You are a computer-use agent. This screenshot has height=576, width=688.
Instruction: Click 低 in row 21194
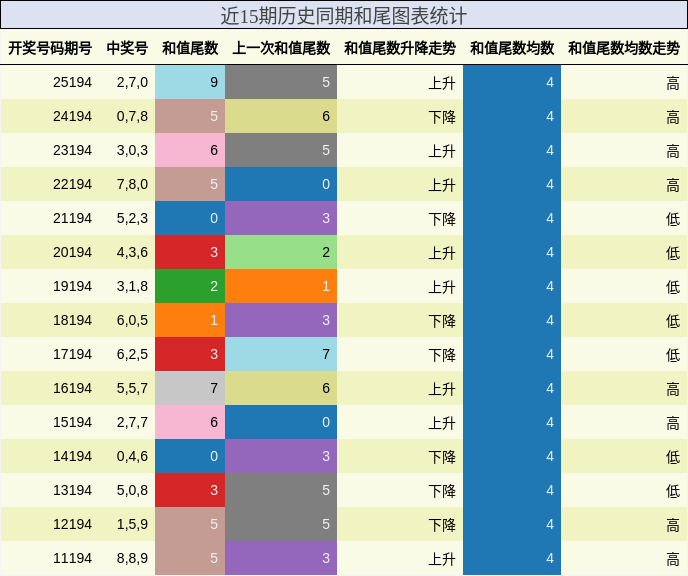click(x=673, y=219)
